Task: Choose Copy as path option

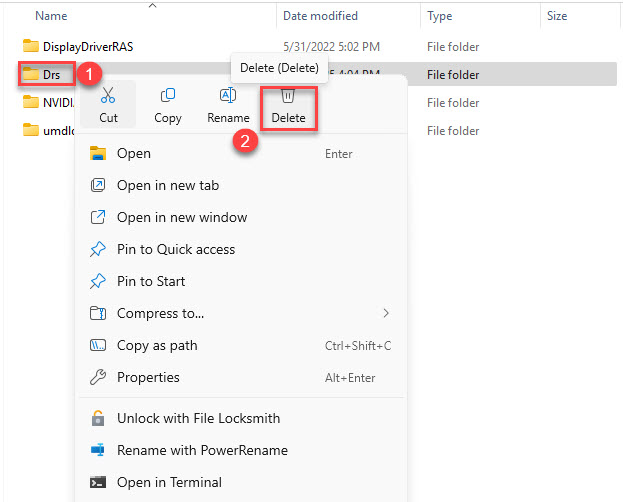Action: 157,345
